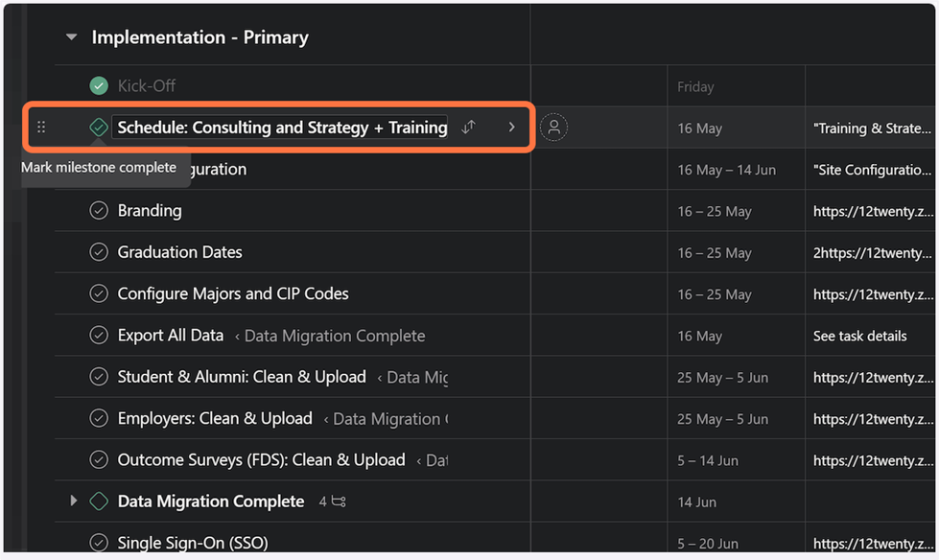This screenshot has width=939, height=560.
Task: Click the Schedule task name text field
Action: coord(280,128)
